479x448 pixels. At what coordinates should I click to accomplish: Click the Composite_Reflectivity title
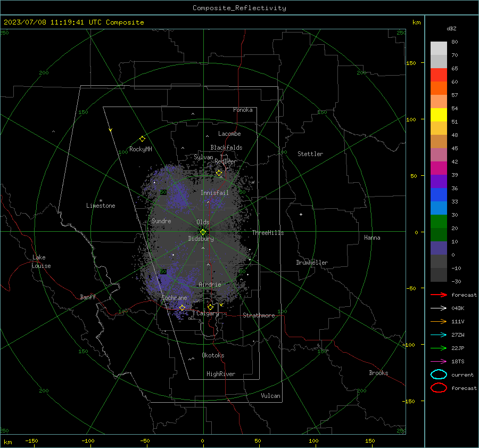pos(239,8)
